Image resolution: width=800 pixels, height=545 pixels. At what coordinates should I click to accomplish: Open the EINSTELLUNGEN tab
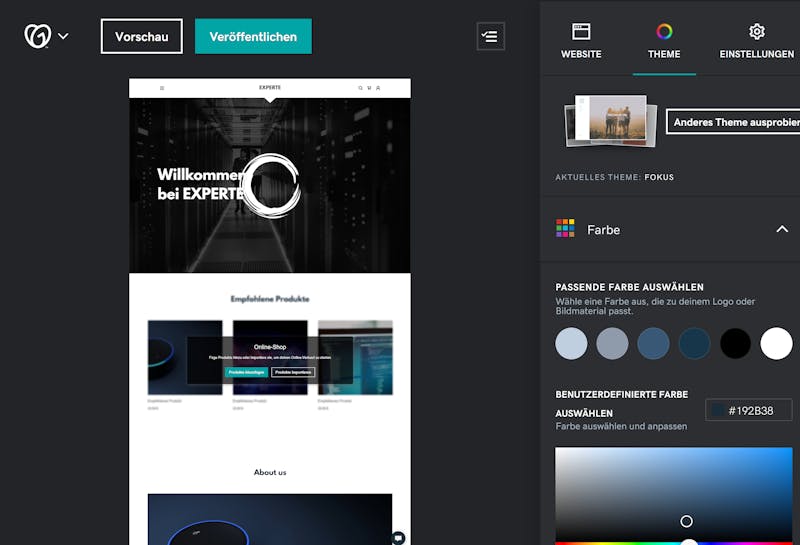(x=757, y=41)
